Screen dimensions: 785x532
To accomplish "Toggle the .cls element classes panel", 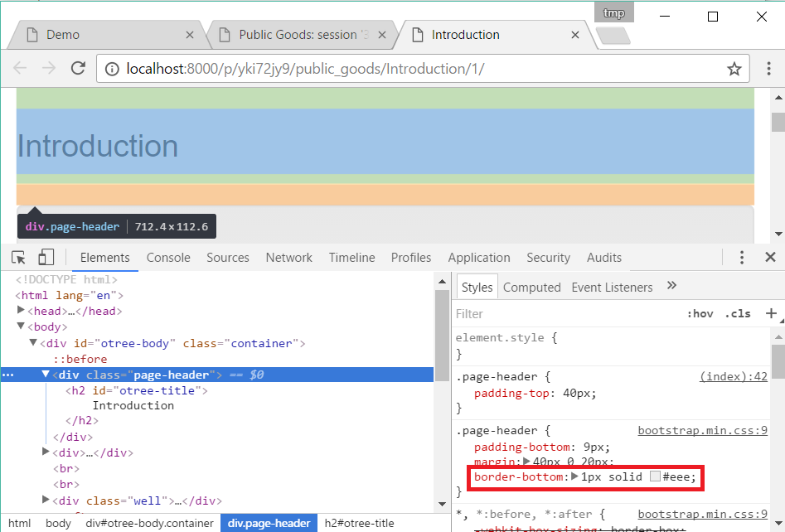I will click(x=738, y=314).
